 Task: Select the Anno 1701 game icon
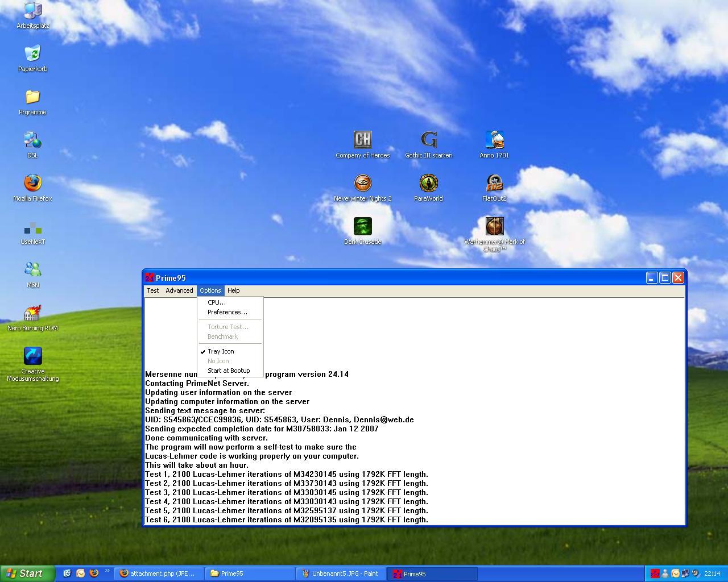[494, 145]
